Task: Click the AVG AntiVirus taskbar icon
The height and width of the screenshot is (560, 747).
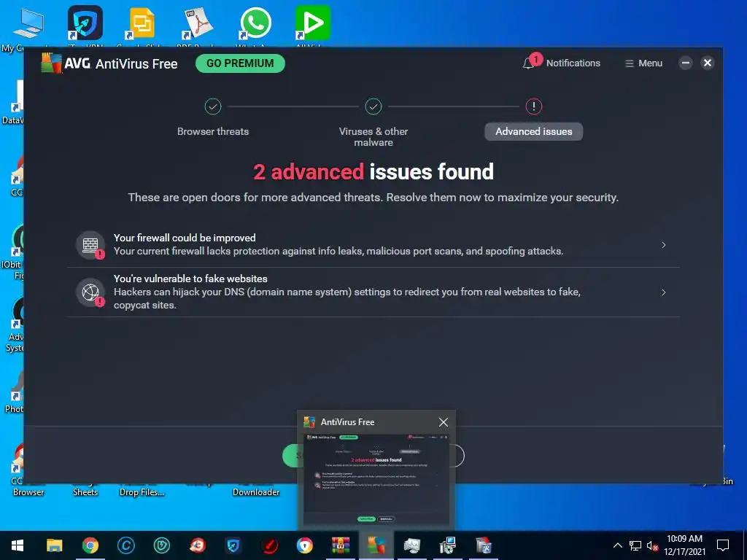Action: [376, 545]
